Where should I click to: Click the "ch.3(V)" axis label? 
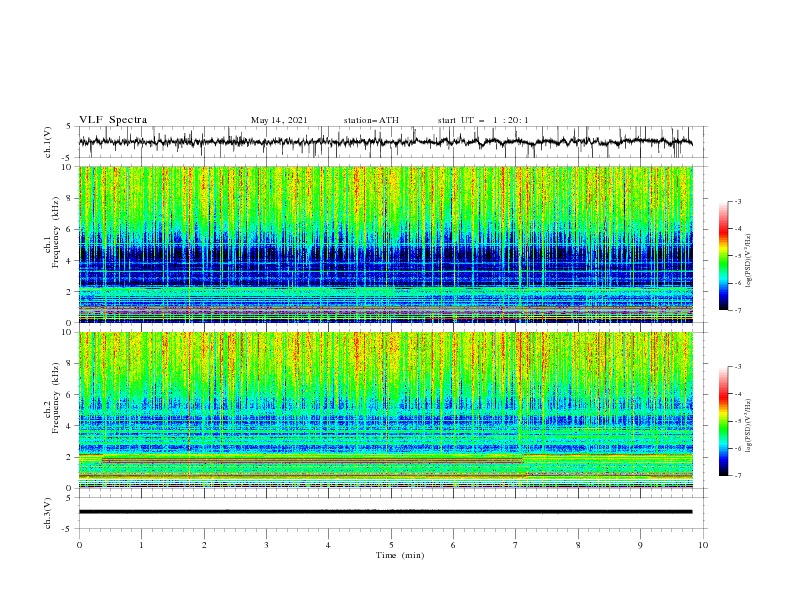coord(48,513)
